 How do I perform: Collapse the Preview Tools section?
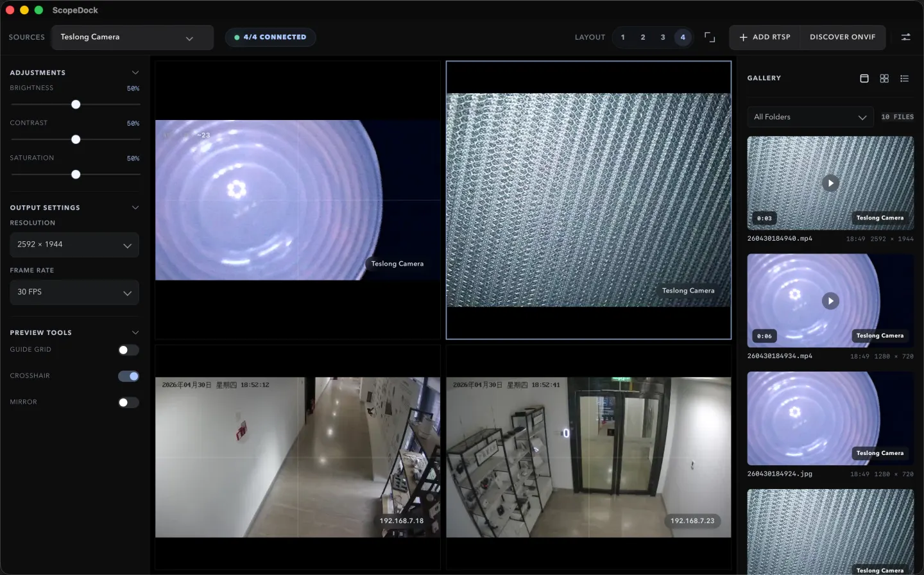(135, 332)
